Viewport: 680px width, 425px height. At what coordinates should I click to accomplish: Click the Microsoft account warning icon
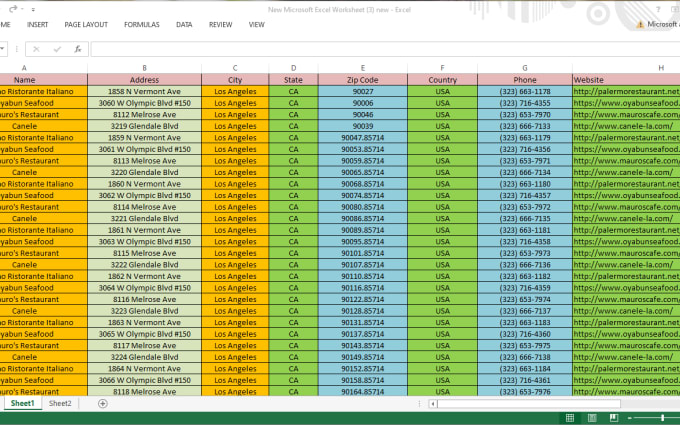(x=640, y=25)
